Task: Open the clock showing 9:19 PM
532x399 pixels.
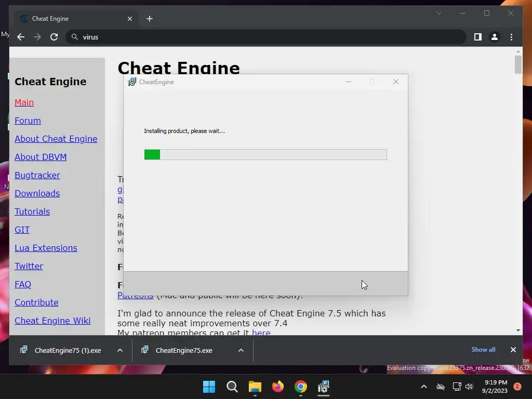Action: pos(495,387)
